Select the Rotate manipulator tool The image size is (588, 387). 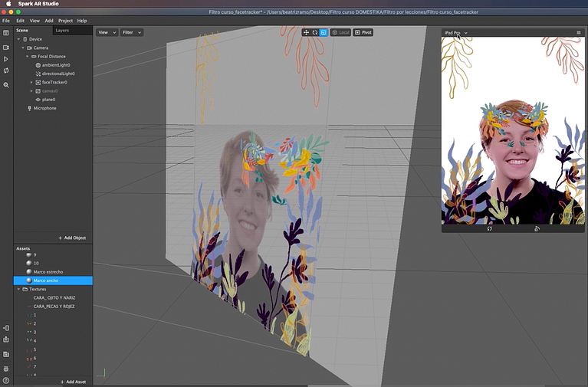click(315, 33)
